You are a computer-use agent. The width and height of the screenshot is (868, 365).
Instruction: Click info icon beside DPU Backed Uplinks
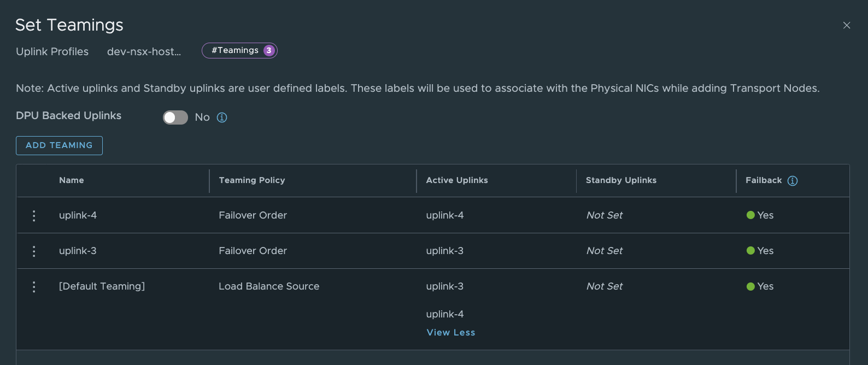click(222, 117)
